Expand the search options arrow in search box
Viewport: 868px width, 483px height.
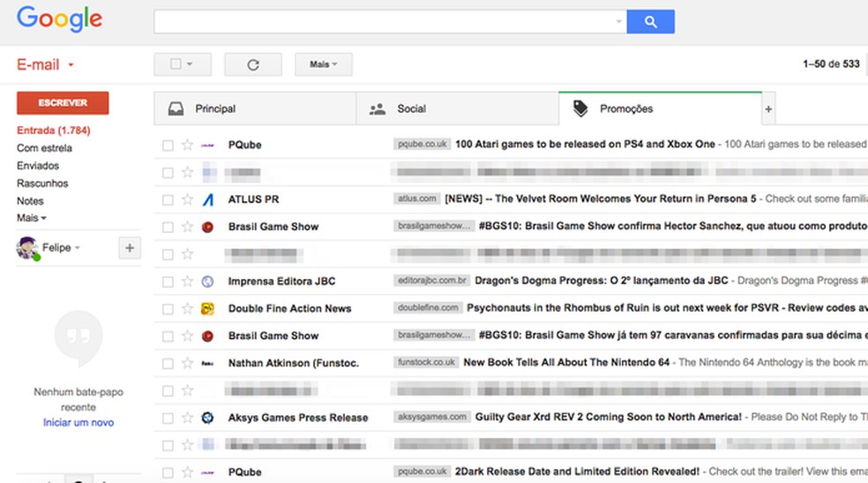click(618, 21)
